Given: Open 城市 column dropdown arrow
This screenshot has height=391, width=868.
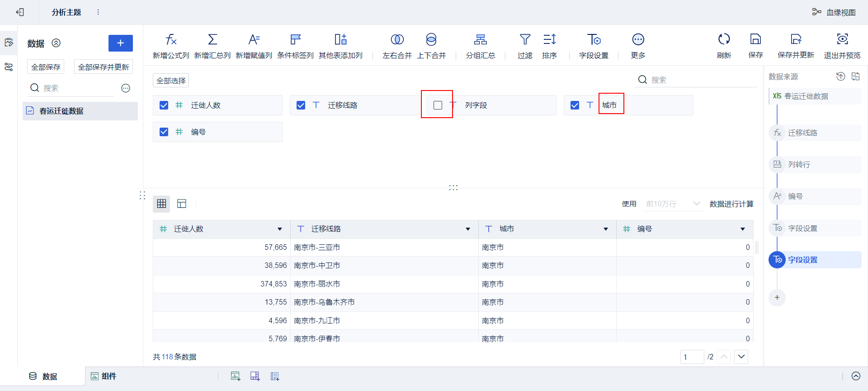Looking at the screenshot, I should 606,229.
